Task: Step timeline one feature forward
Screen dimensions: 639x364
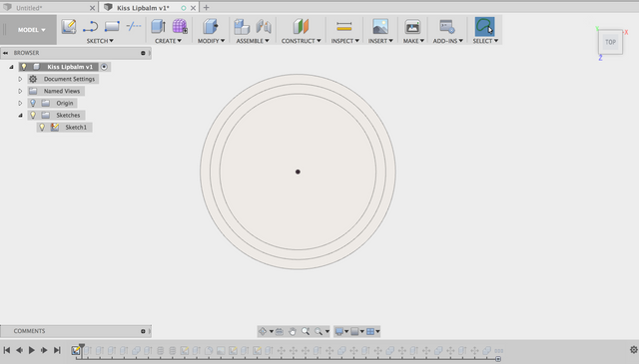Action: (44, 350)
